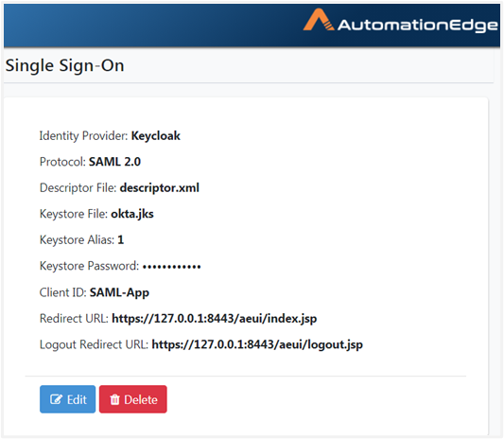This screenshot has width=504, height=439.
Task: Click the descriptor.xml file name
Action: coord(160,188)
